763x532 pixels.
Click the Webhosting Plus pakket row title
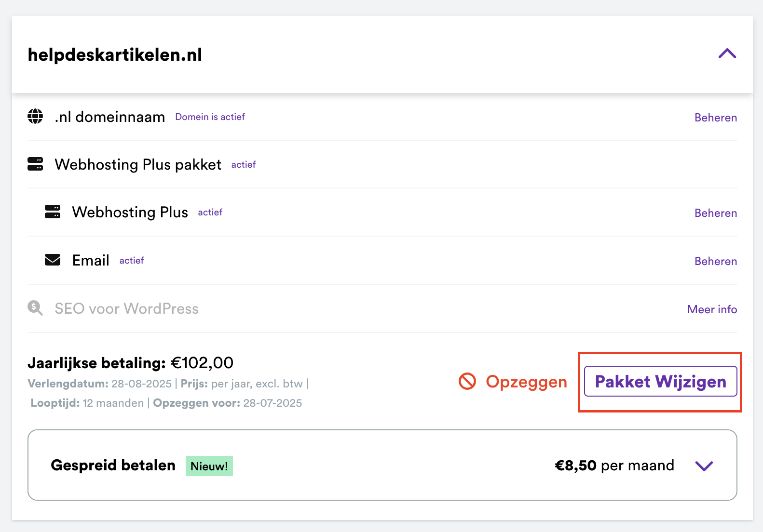click(x=138, y=164)
